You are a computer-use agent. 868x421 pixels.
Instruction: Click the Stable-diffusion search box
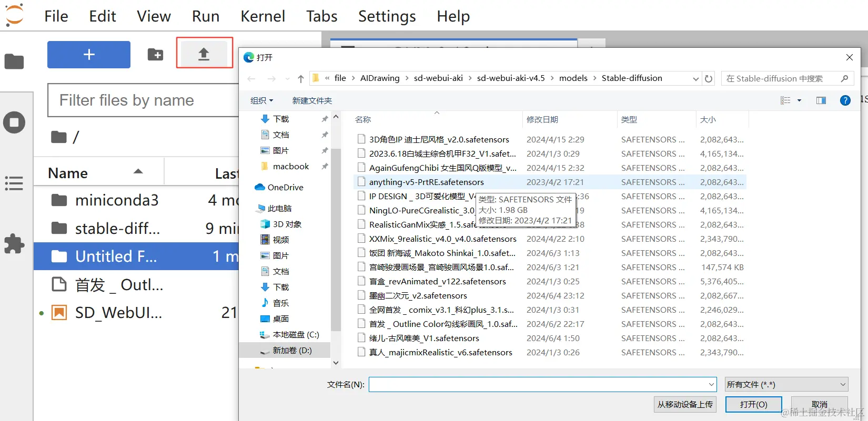(x=787, y=78)
